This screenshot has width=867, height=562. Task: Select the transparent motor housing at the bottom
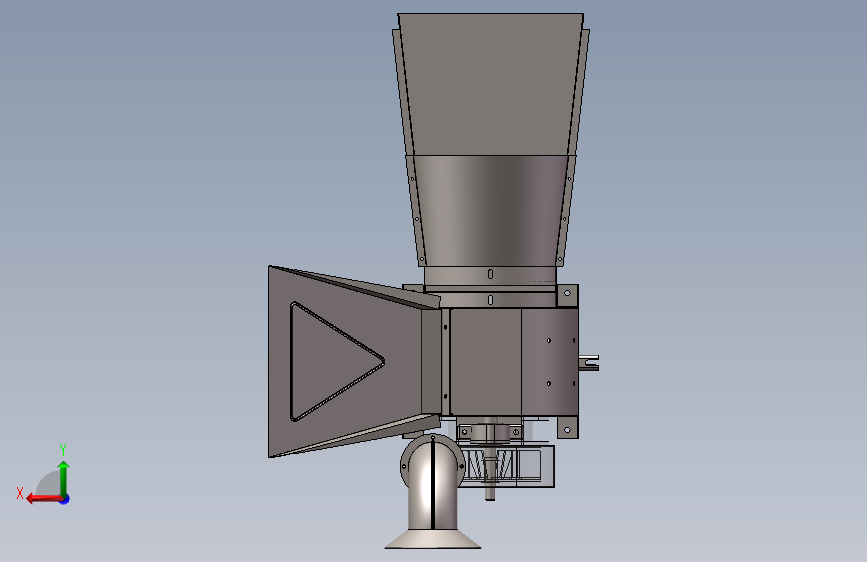[x=506, y=466]
